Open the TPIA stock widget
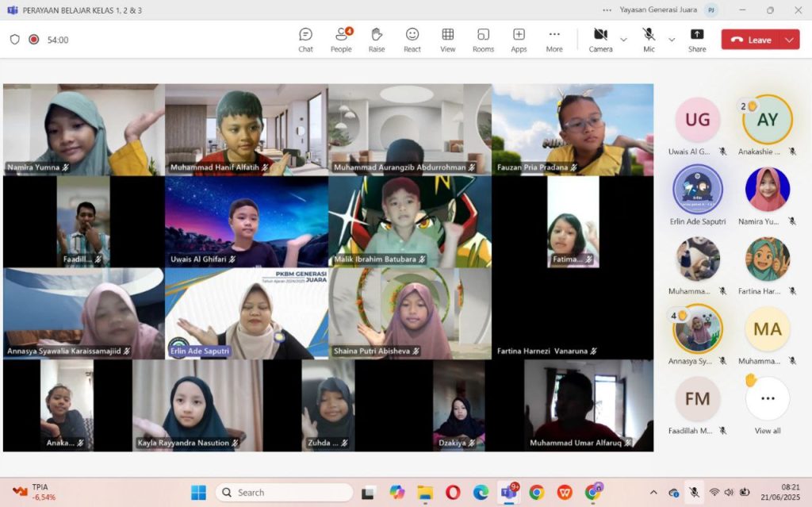Image resolution: width=812 pixels, height=507 pixels. [34, 492]
